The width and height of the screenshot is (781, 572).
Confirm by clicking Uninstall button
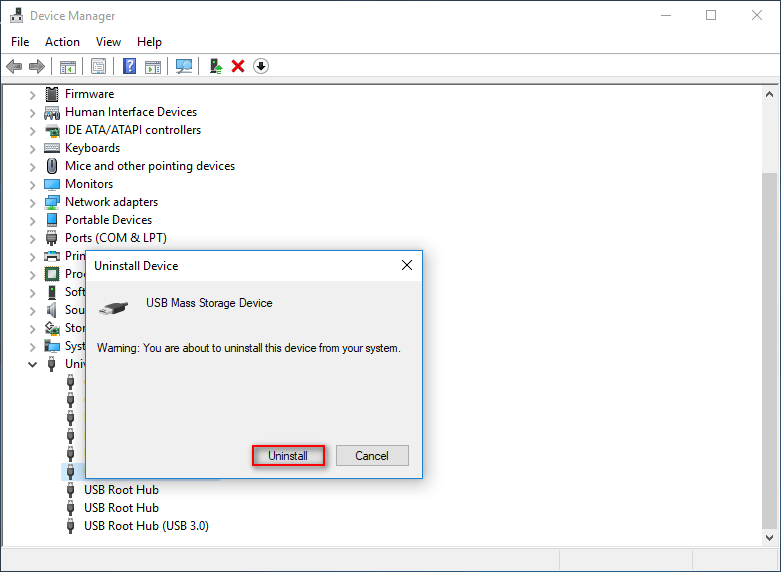[x=288, y=456]
